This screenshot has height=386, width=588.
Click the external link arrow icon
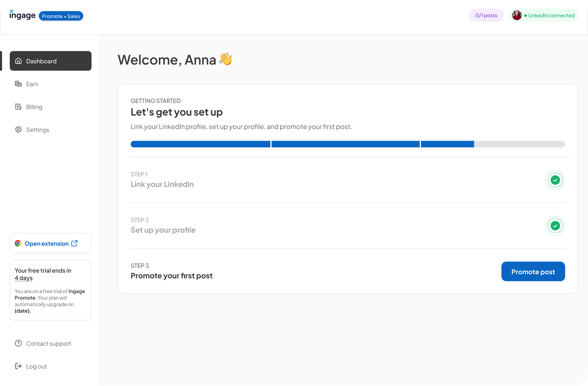[x=74, y=243]
